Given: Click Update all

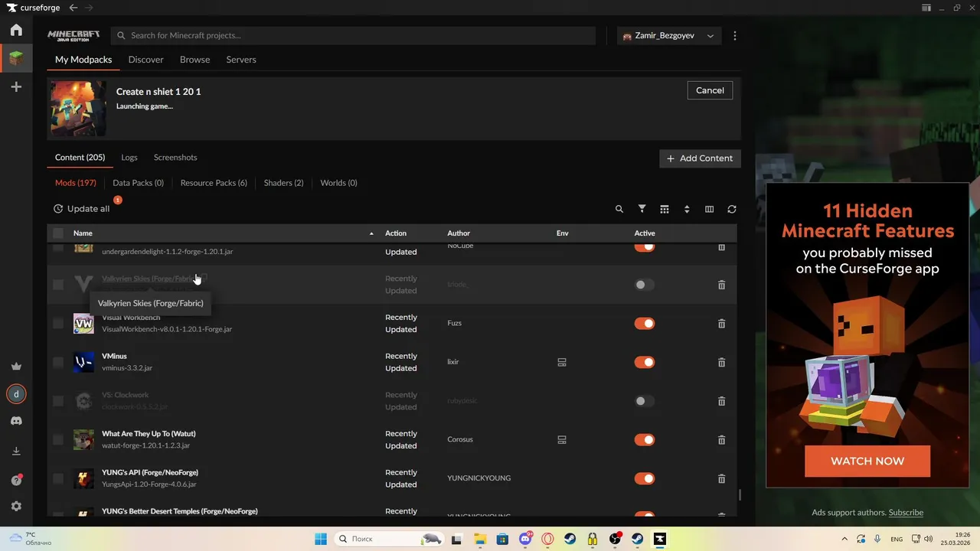Looking at the screenshot, I should (82, 209).
